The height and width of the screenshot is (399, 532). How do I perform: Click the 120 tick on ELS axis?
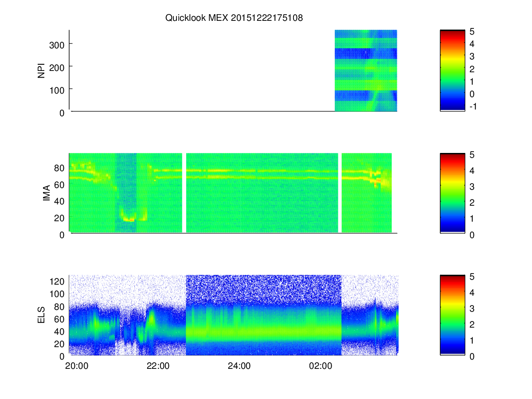[57, 281]
